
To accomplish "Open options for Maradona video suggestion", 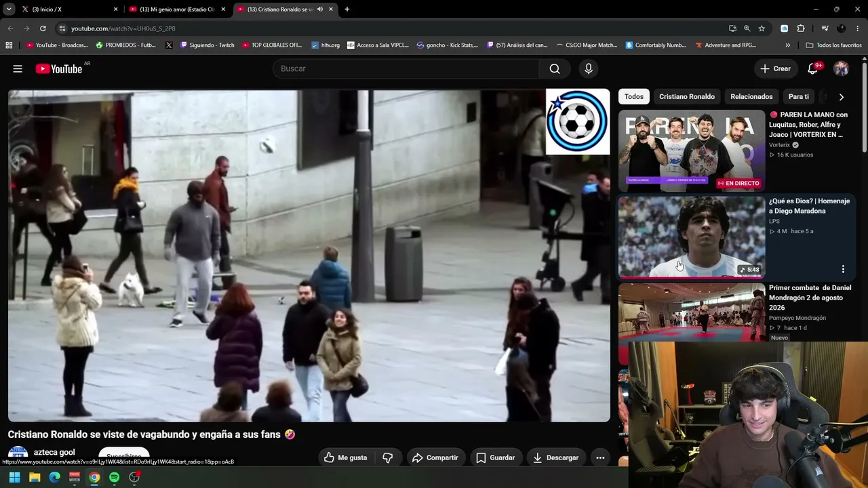I will tap(843, 269).
